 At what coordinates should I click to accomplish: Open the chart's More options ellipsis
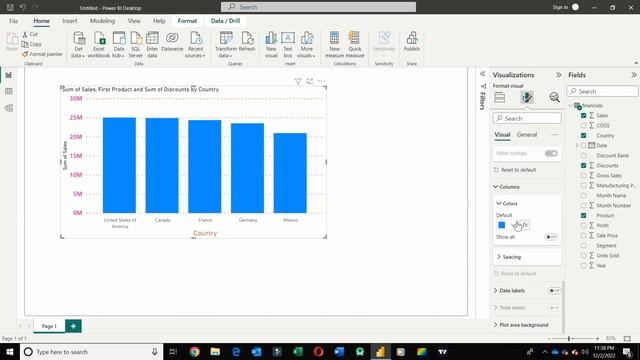pyautogui.click(x=322, y=81)
